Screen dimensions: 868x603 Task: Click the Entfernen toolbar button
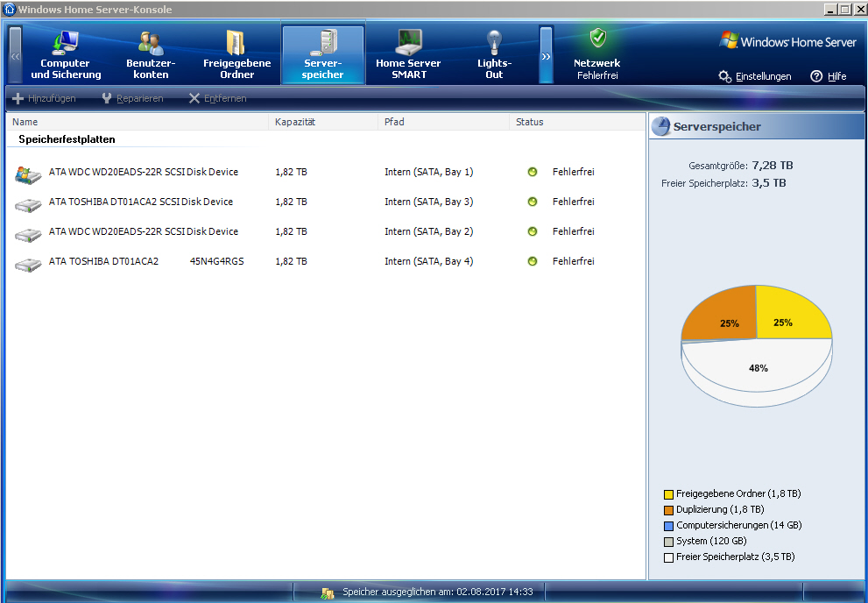pyautogui.click(x=217, y=98)
